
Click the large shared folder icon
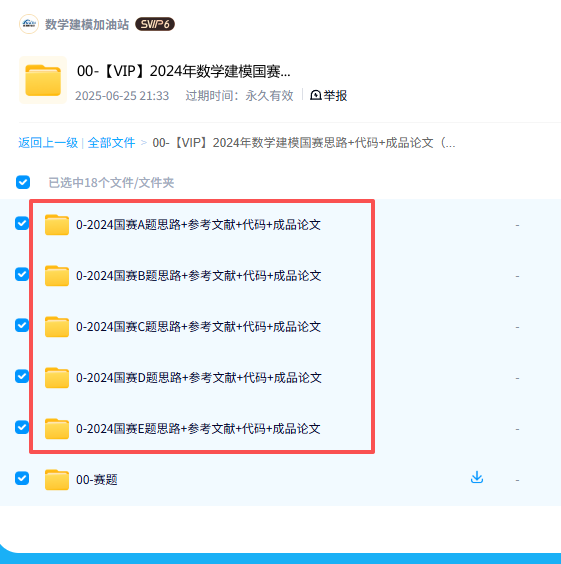pyautogui.click(x=43, y=80)
